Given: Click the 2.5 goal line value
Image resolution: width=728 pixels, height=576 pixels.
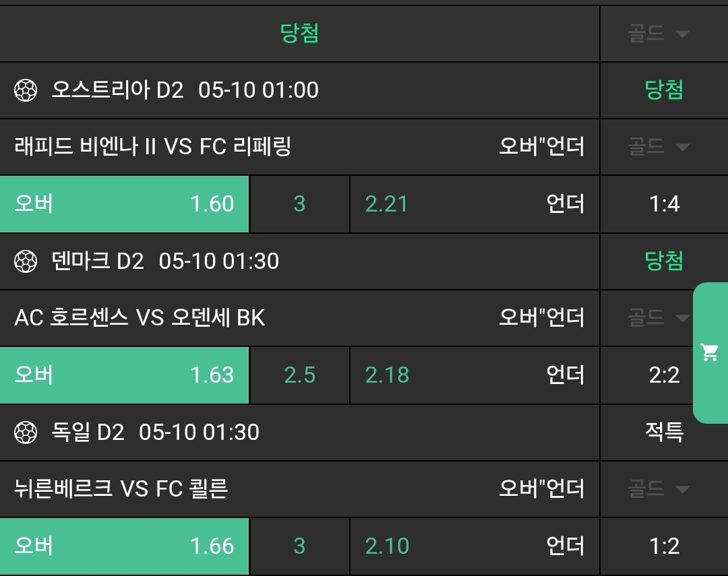Looking at the screenshot, I should pos(299,375).
